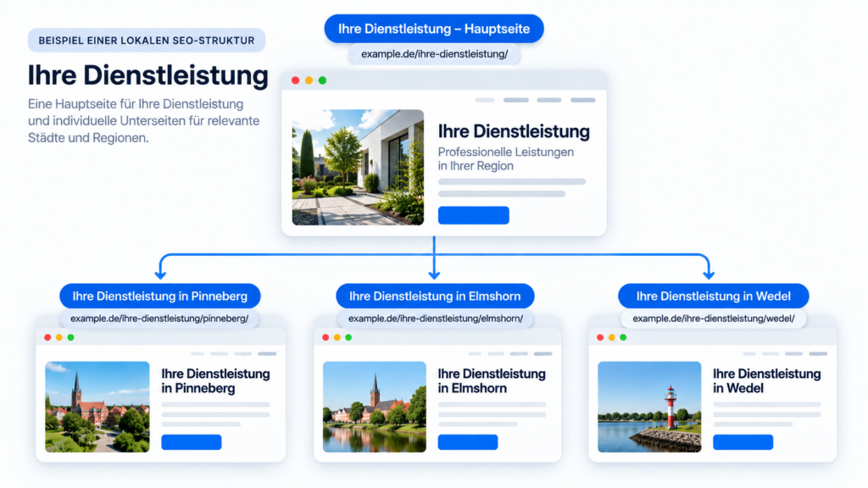
Task: Open the example.de/ihre-dienstleistung/elmshorn/ URL
Action: tap(436, 319)
